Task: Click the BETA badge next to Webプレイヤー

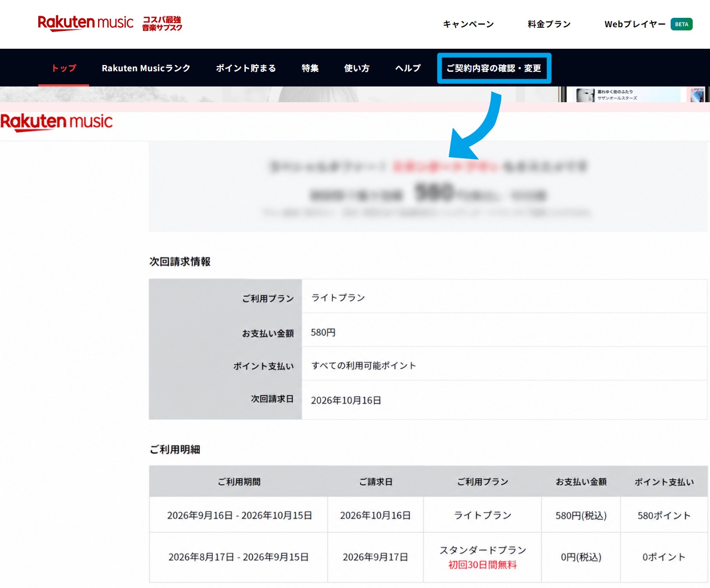Action: click(682, 24)
